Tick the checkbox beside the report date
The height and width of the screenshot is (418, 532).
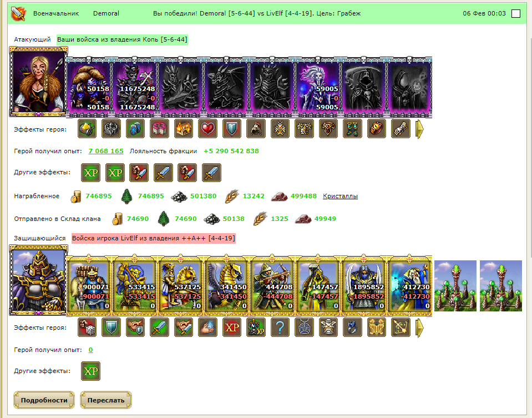click(x=516, y=13)
